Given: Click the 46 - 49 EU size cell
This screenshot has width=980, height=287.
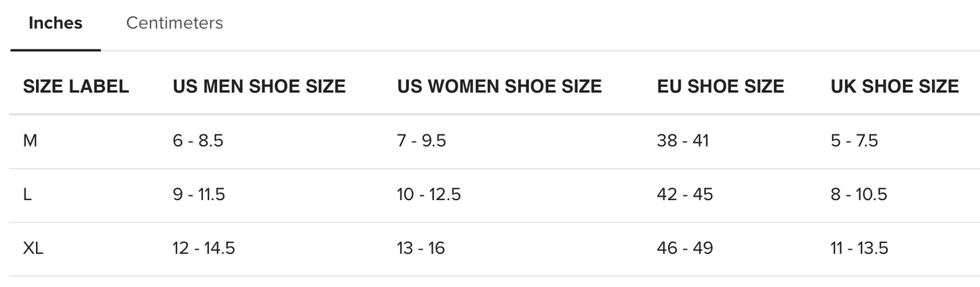Looking at the screenshot, I should point(684,248).
